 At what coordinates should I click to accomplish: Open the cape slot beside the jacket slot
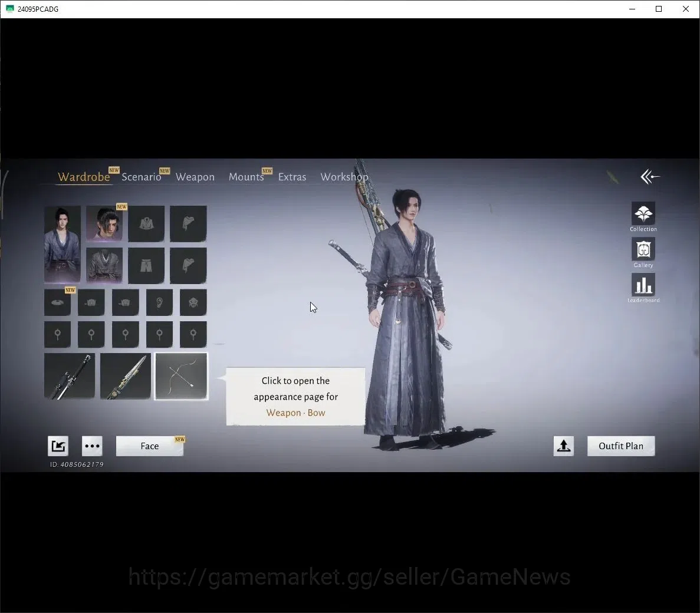coord(188,223)
